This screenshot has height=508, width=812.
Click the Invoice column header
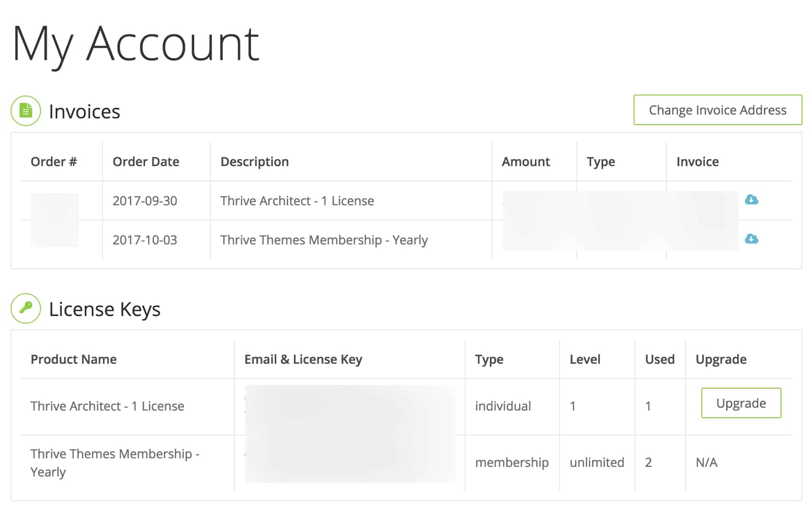pos(697,161)
